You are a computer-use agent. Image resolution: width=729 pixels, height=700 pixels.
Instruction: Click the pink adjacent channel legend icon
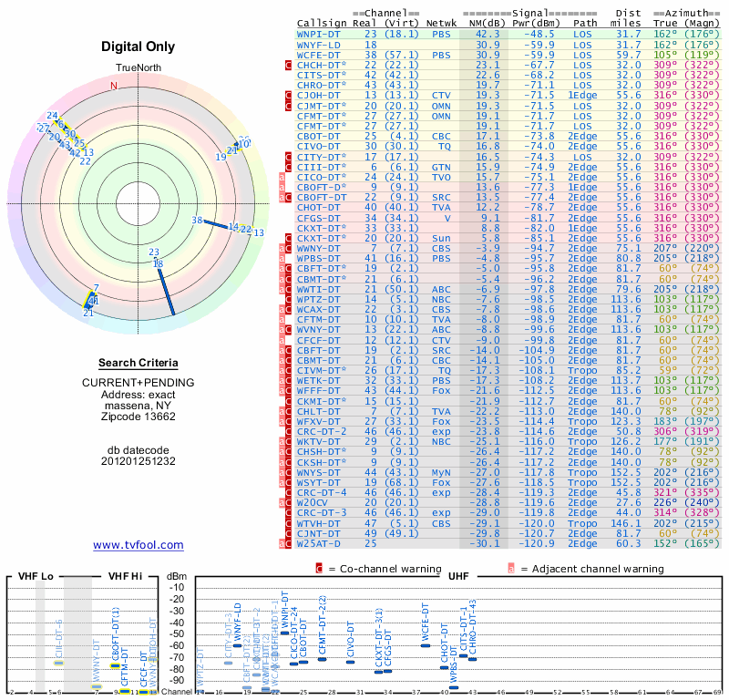511,569
